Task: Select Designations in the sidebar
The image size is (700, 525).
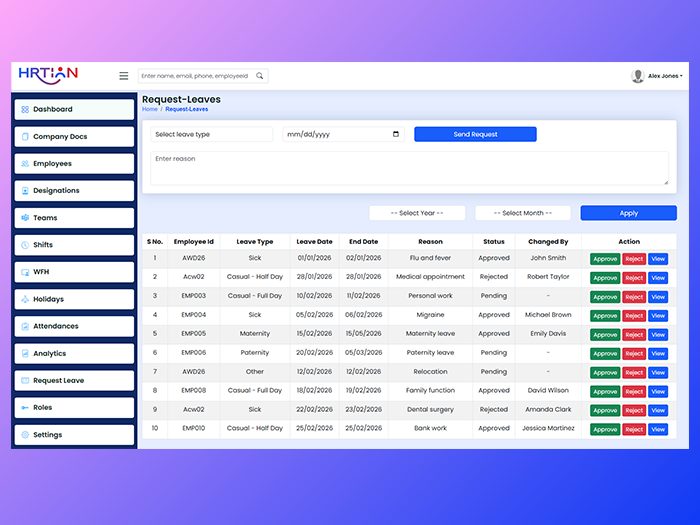Action: (x=74, y=191)
